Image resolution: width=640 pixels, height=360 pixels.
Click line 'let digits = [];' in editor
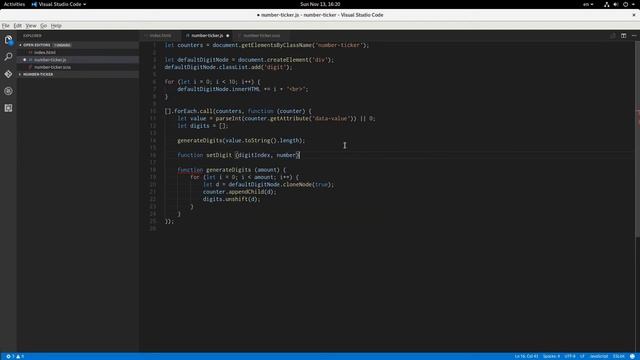point(203,126)
